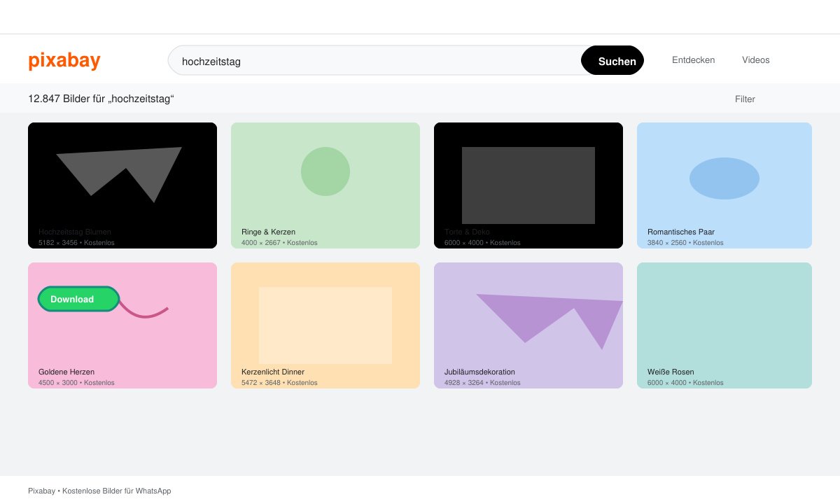840x504 pixels.
Task: Click 5472 × 3648 • Kostenlos text
Action: [x=279, y=383]
